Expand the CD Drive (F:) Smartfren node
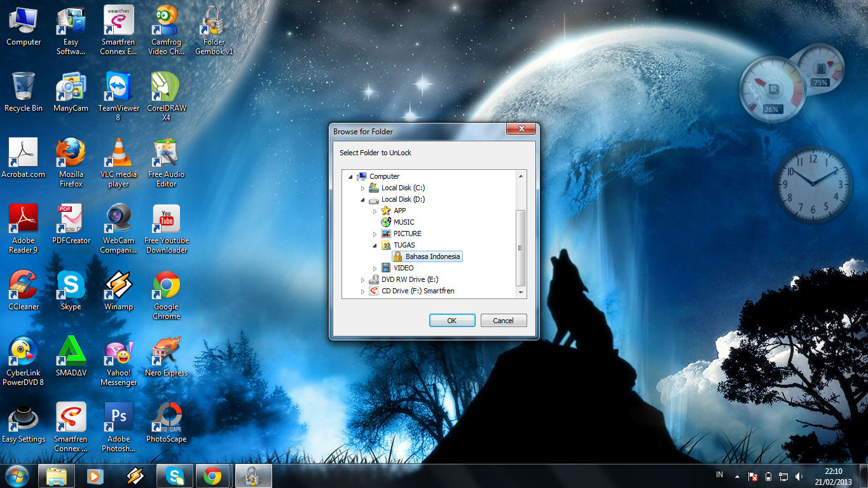Viewport: 868px width, 488px height. [x=363, y=291]
